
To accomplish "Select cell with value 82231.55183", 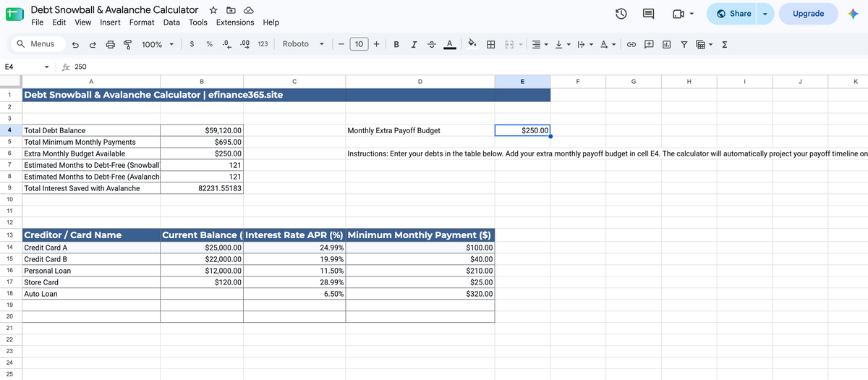I will click(202, 188).
